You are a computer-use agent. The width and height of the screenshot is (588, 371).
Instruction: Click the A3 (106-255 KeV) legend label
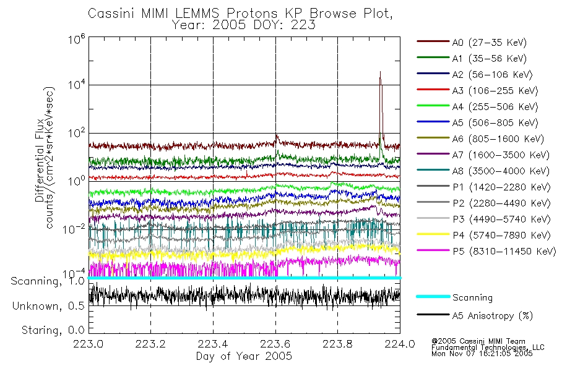[x=495, y=91]
